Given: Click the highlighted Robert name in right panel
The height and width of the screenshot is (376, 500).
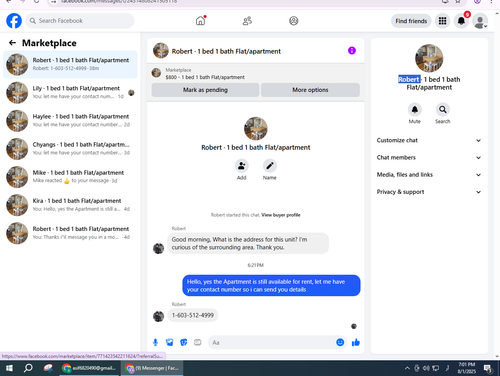Looking at the screenshot, I should click(x=409, y=79).
